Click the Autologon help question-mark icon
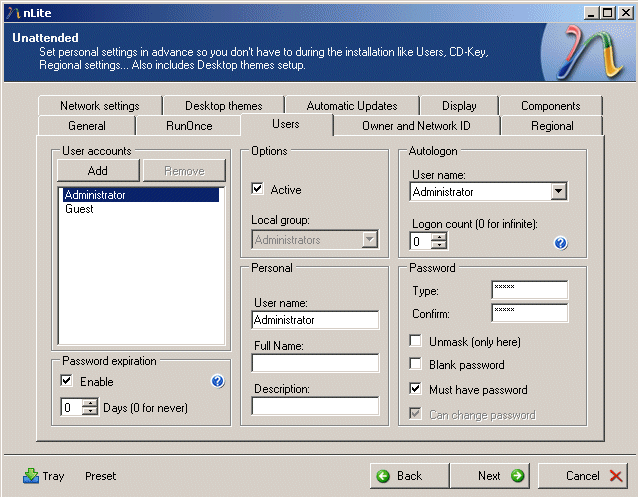638x497 pixels. click(560, 243)
